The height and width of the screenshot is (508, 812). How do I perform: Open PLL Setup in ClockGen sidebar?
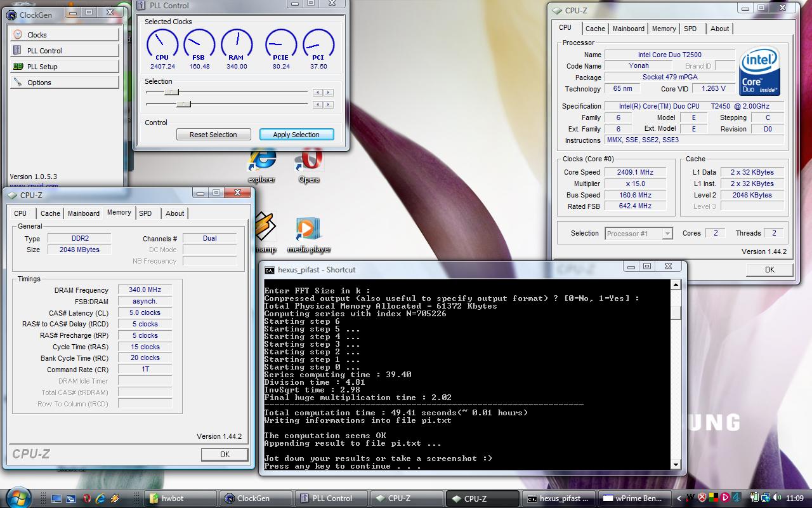(x=65, y=67)
